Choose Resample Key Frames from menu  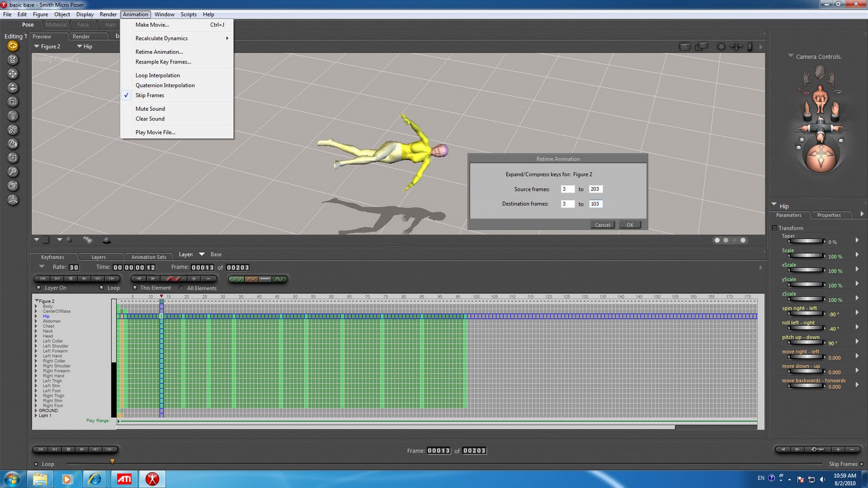pyautogui.click(x=163, y=62)
